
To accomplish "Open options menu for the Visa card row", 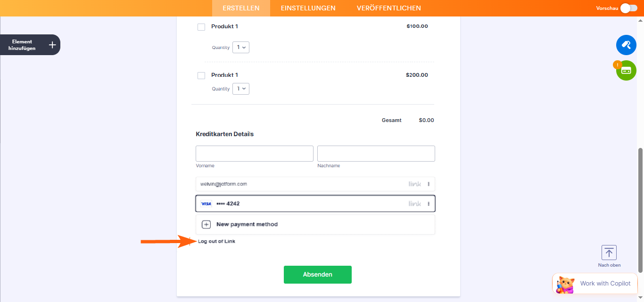I will 429,204.
